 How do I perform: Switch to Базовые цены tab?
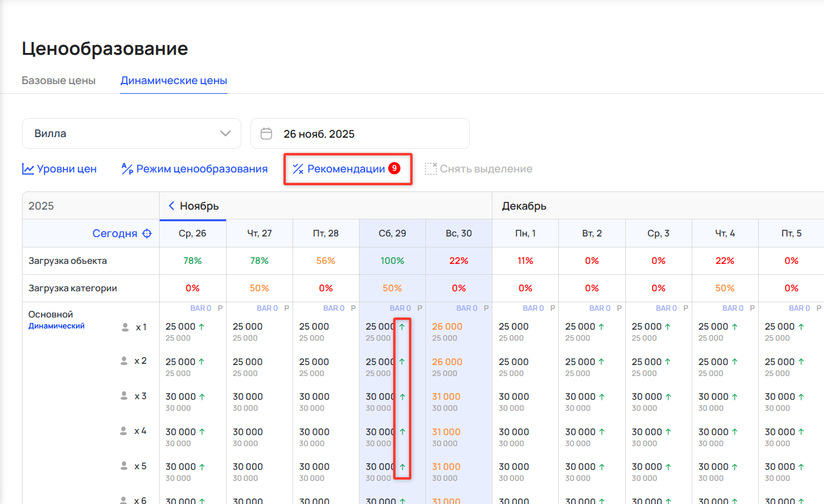[59, 80]
